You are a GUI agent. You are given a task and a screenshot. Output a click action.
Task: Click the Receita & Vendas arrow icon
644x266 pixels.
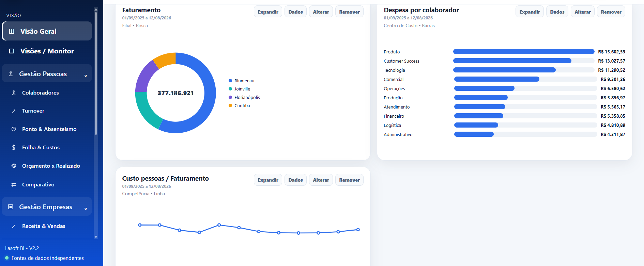pyautogui.click(x=14, y=226)
